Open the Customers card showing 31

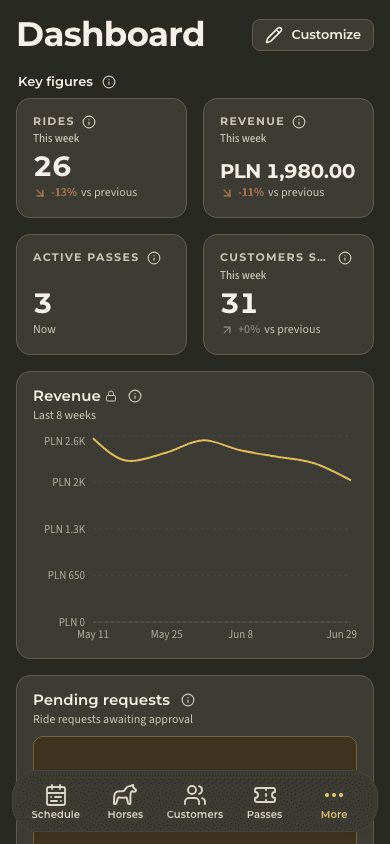(x=288, y=294)
